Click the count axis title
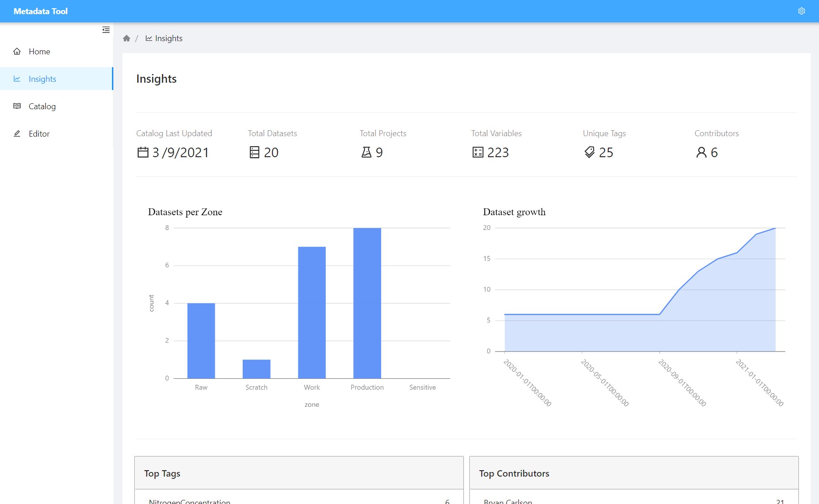819x504 pixels. coord(152,303)
